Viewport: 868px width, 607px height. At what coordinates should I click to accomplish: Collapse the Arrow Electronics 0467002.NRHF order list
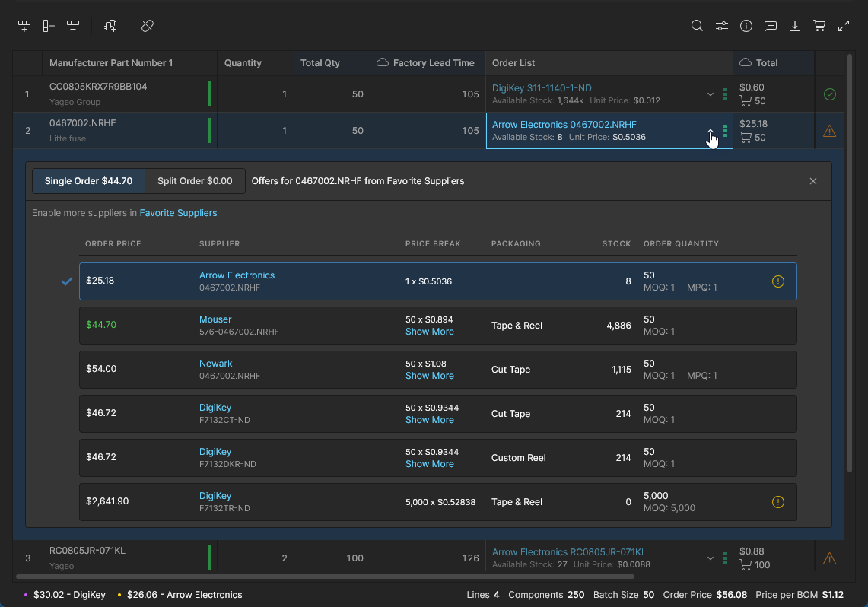(x=711, y=132)
